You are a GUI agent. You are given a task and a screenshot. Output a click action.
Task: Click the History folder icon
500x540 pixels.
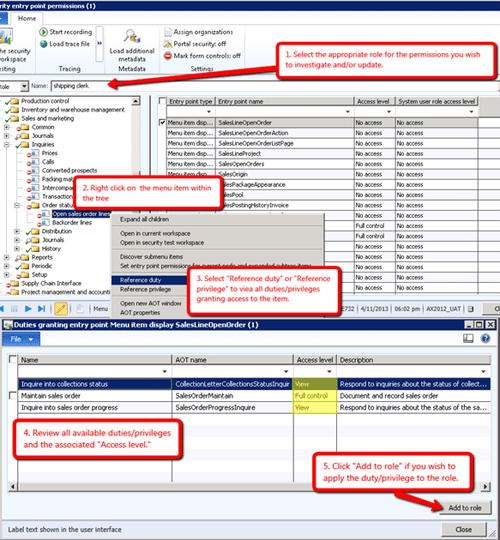point(35,249)
